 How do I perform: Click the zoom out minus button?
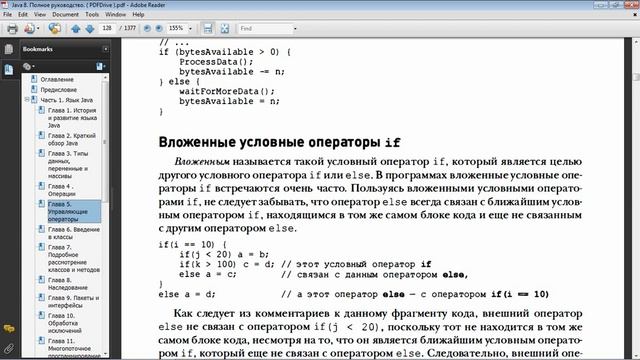click(x=147, y=29)
